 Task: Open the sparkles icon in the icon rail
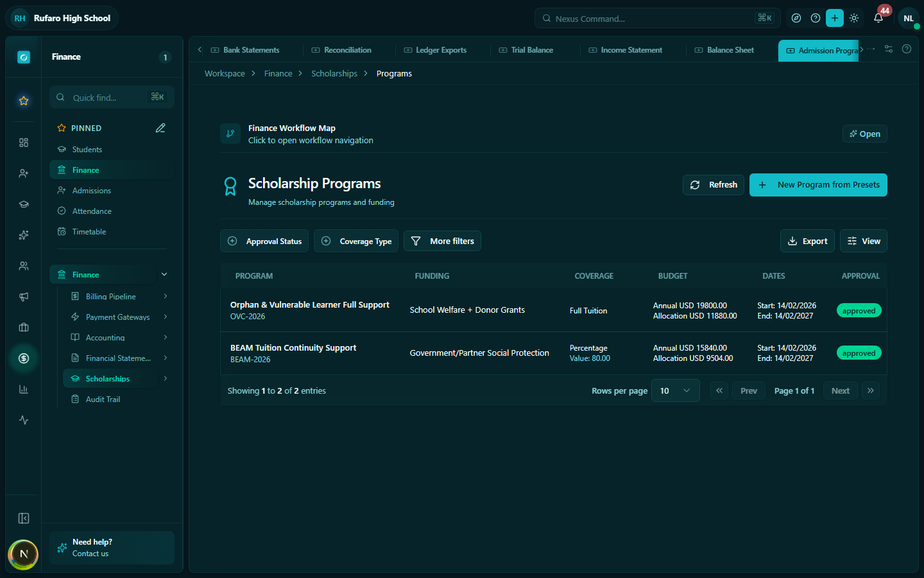[24, 235]
